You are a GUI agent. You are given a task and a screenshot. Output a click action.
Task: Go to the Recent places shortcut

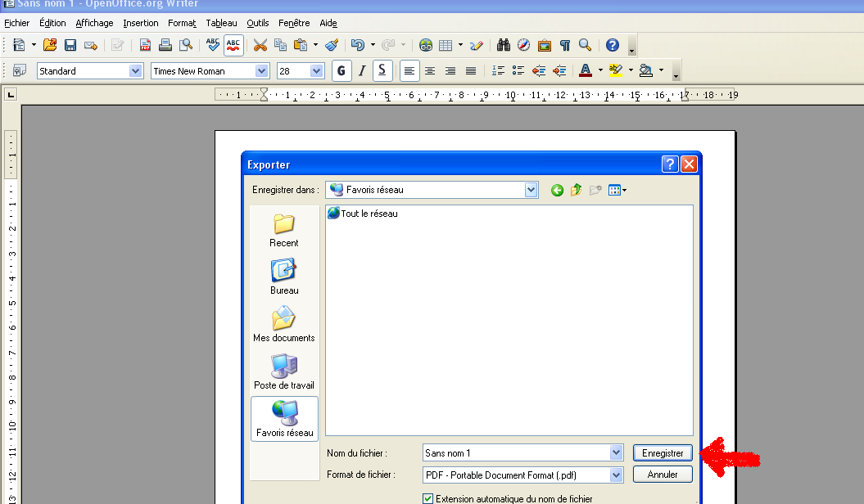tap(284, 231)
